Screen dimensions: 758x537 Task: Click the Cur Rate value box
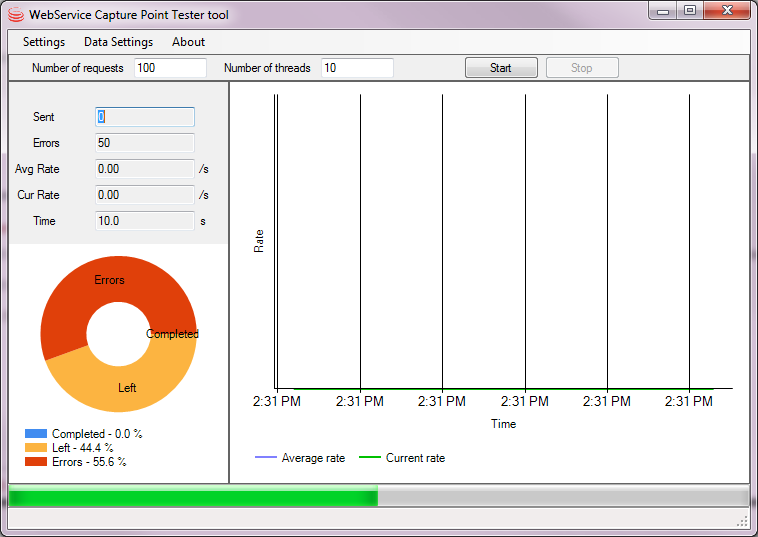point(144,195)
